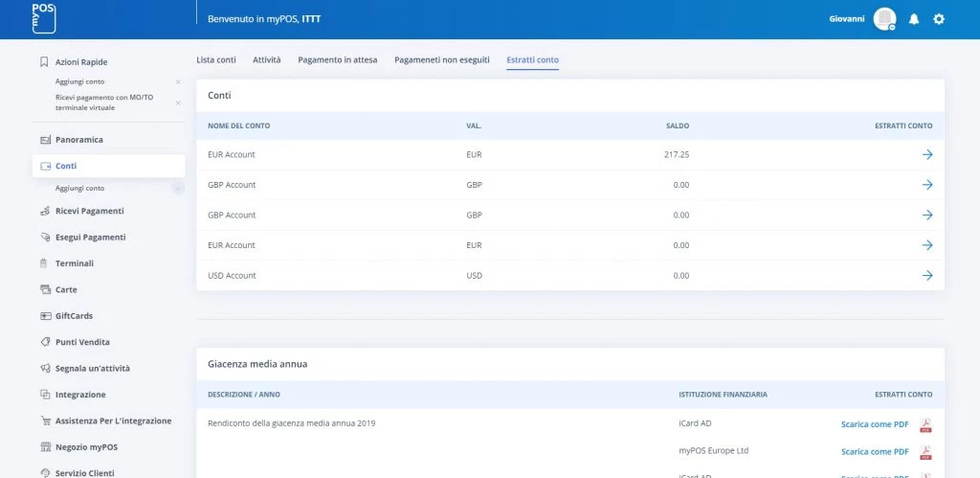Download iCard AD statement via Scarica come PDF

click(x=874, y=424)
